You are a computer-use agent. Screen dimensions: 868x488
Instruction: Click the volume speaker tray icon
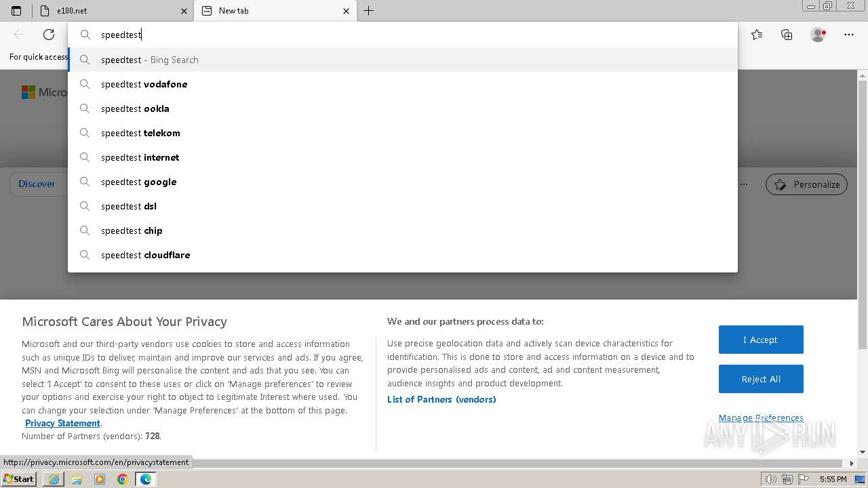point(770,479)
